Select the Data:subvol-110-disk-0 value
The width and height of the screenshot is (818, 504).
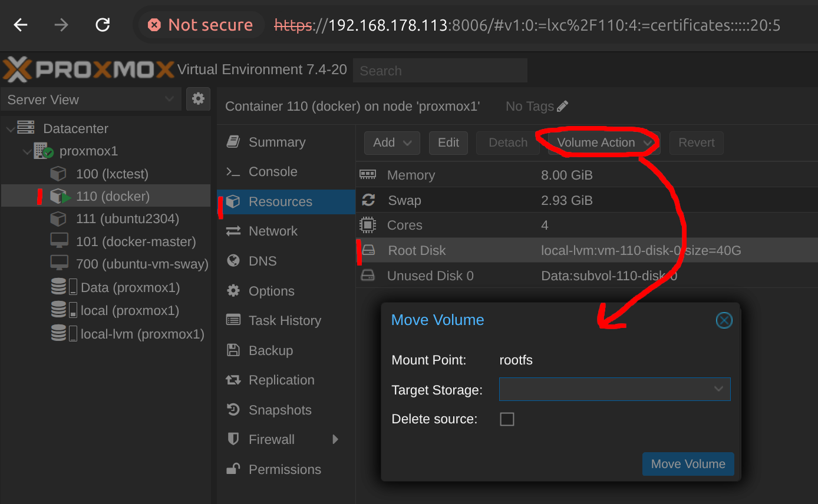[x=609, y=276]
